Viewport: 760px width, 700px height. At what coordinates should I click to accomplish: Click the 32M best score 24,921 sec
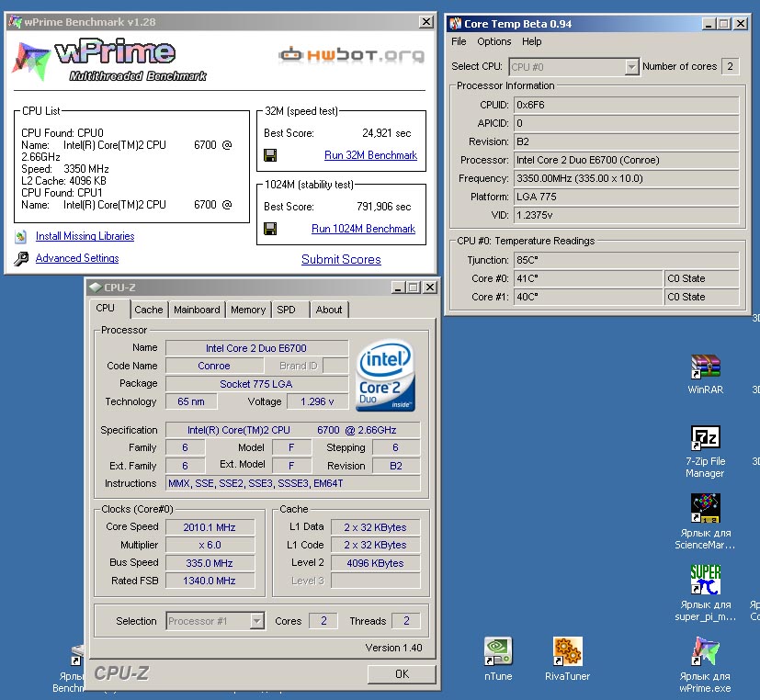pyautogui.click(x=386, y=133)
